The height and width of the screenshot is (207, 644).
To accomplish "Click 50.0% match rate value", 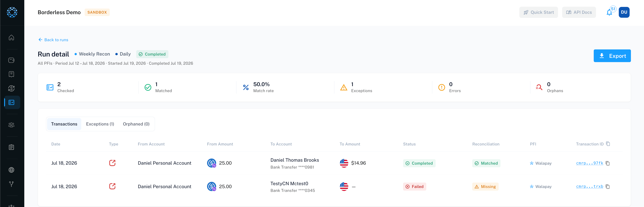I will [x=261, y=84].
